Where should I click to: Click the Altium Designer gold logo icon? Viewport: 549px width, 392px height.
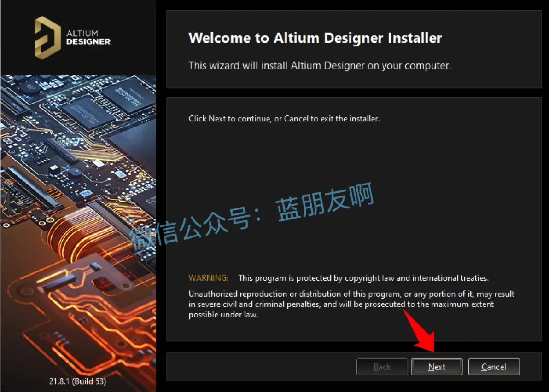click(47, 38)
